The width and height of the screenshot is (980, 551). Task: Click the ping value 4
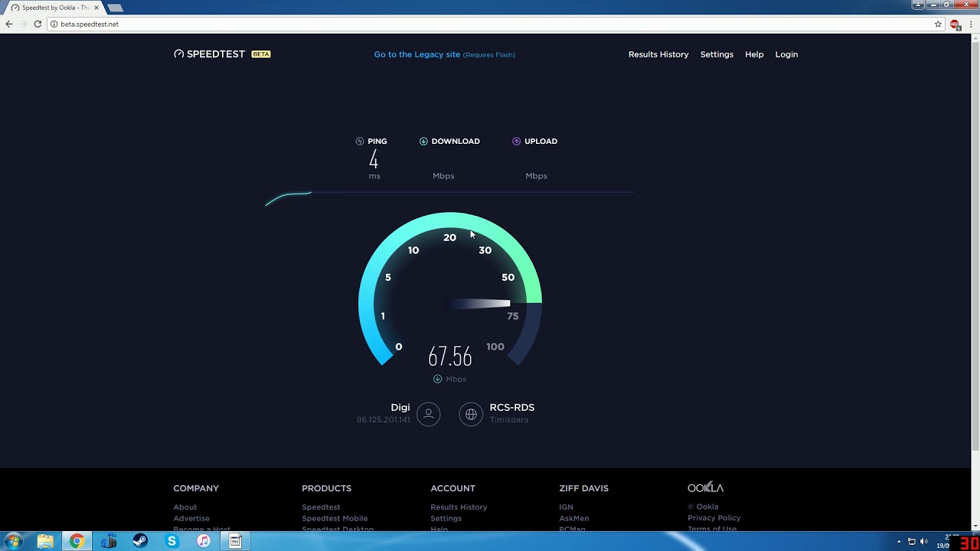pyautogui.click(x=374, y=160)
